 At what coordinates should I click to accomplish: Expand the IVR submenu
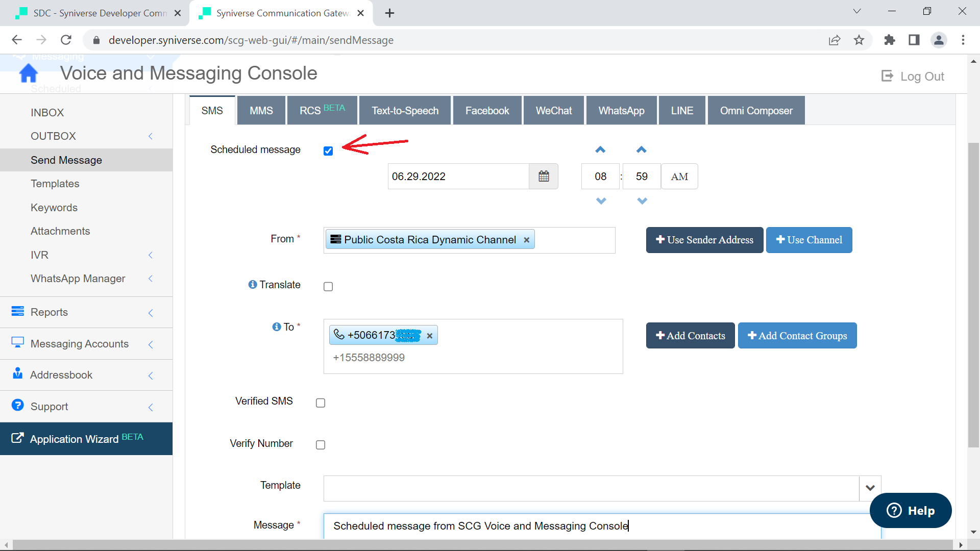tap(151, 255)
